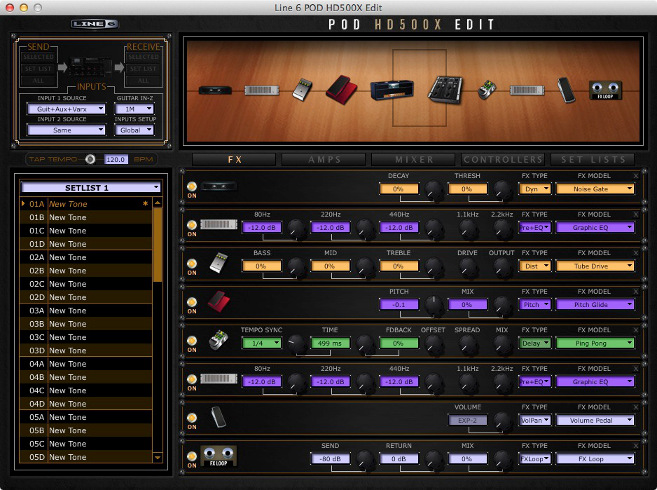Toggle the FX Loop ON switch

click(x=192, y=456)
